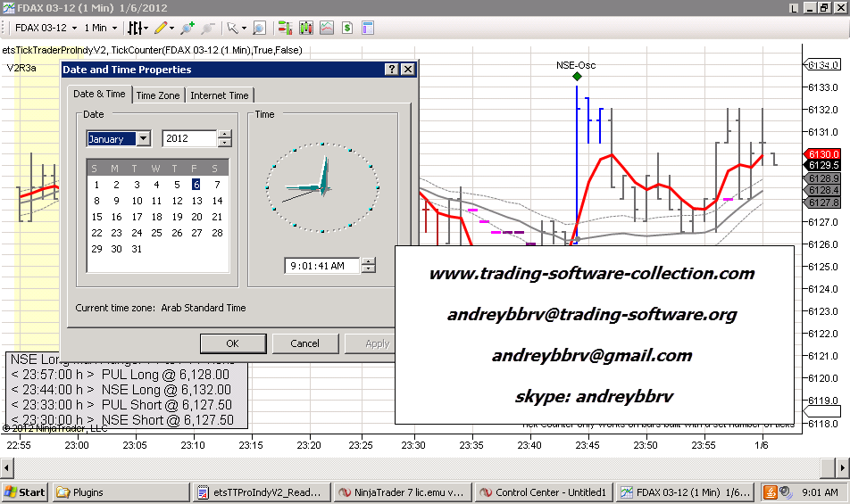The height and width of the screenshot is (504, 850).
Task: Click the candlestick data series icon
Action: tap(305, 28)
